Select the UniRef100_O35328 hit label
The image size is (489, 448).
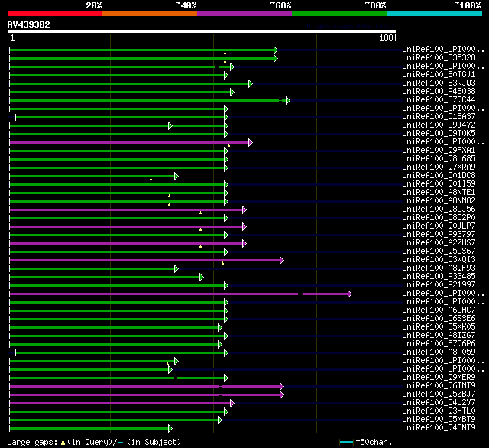coord(439,57)
